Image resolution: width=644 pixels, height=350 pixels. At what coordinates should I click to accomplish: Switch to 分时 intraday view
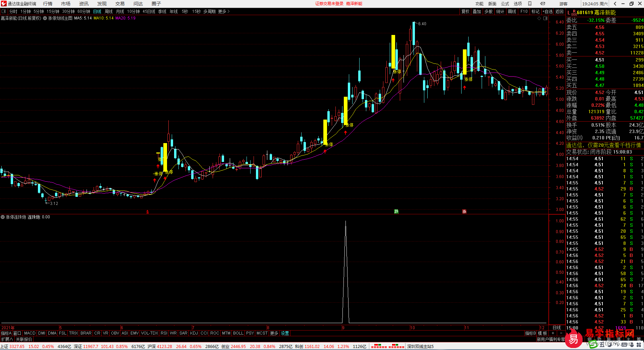tap(13, 11)
